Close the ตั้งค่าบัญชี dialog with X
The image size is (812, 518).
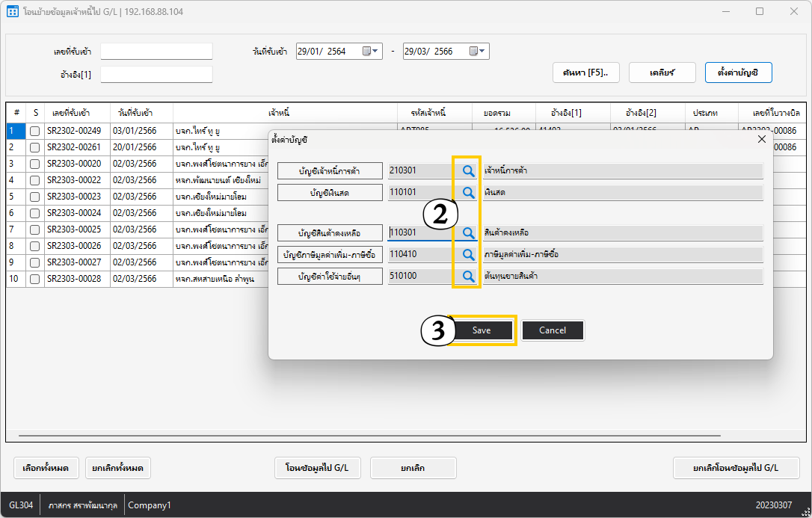pyautogui.click(x=761, y=139)
